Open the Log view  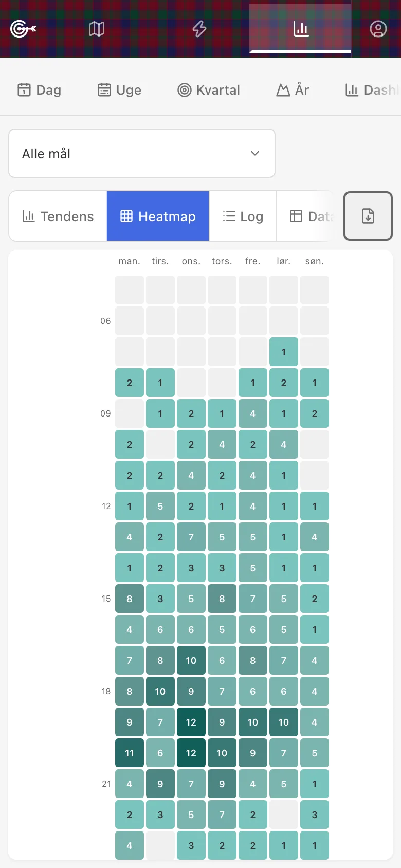[x=243, y=216]
